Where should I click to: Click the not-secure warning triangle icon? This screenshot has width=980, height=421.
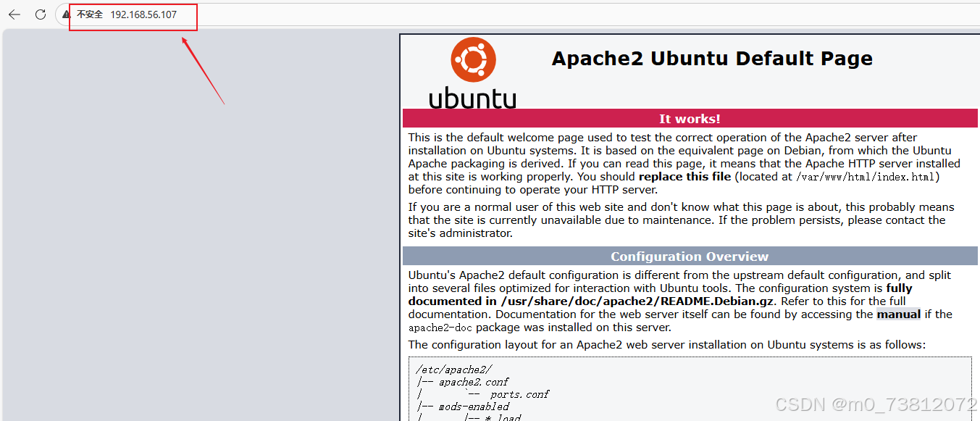[66, 14]
